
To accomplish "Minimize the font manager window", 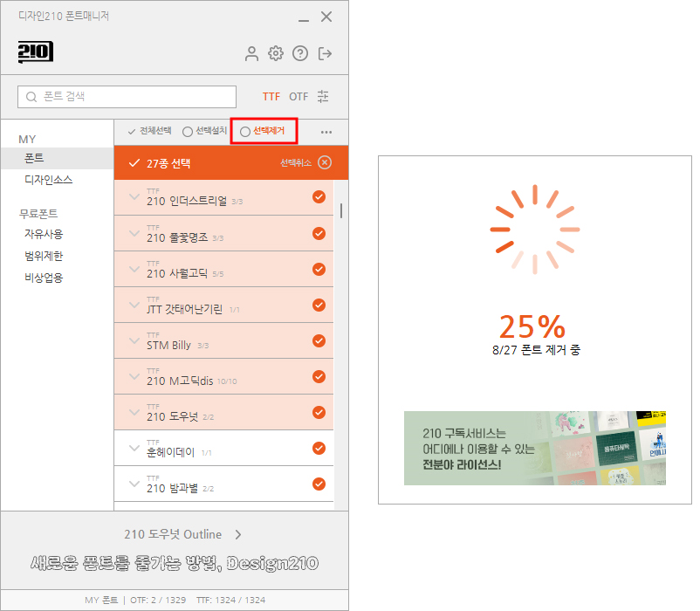I will (304, 20).
